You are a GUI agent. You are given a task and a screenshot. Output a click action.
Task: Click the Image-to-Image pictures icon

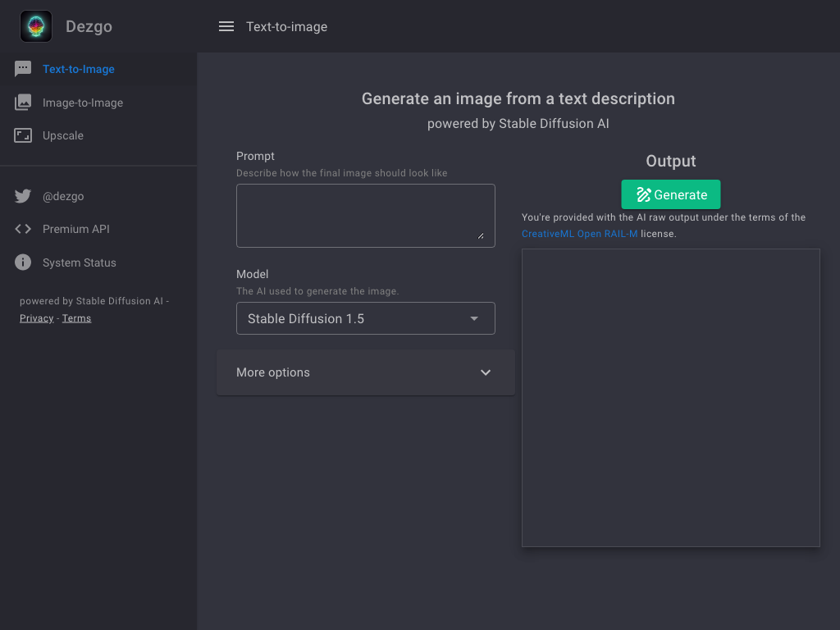tap(23, 103)
